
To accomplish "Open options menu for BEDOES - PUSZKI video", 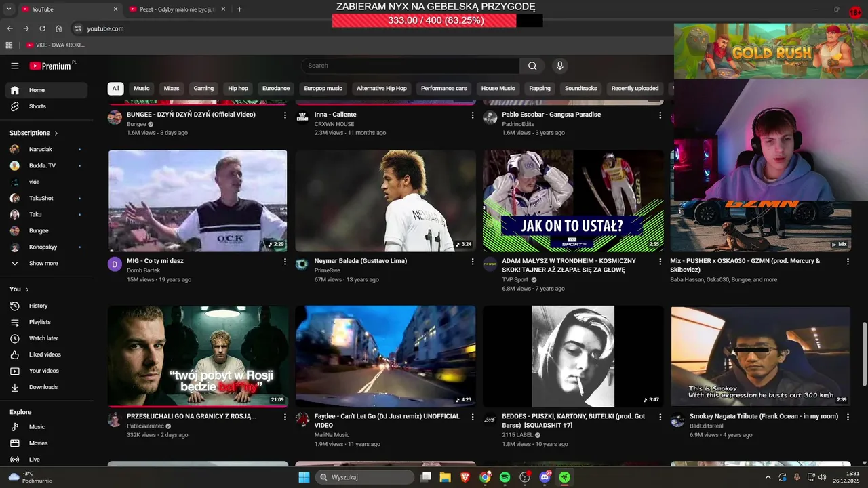I will coord(660,417).
